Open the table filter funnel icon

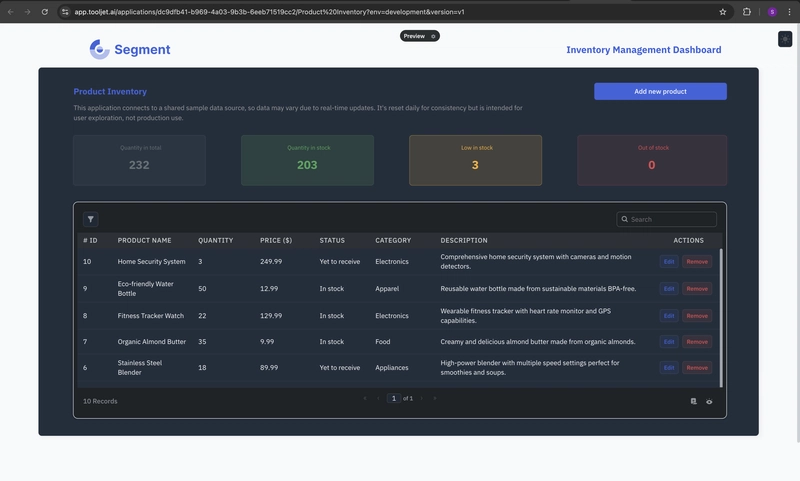point(90,219)
